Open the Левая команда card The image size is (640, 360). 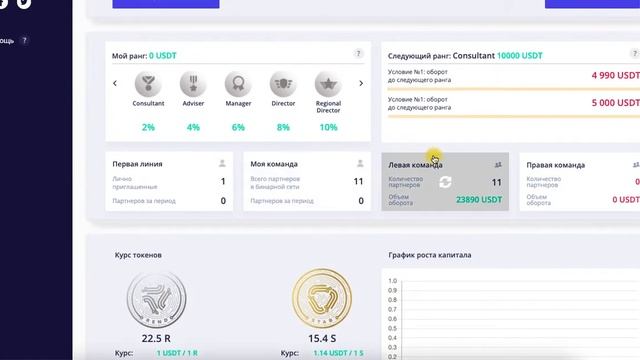tap(445, 182)
